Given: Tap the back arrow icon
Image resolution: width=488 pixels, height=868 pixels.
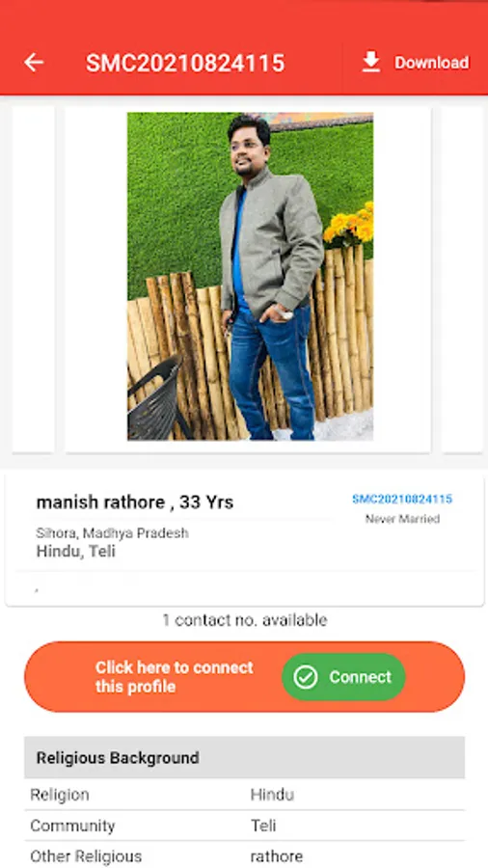Looking at the screenshot, I should (34, 63).
